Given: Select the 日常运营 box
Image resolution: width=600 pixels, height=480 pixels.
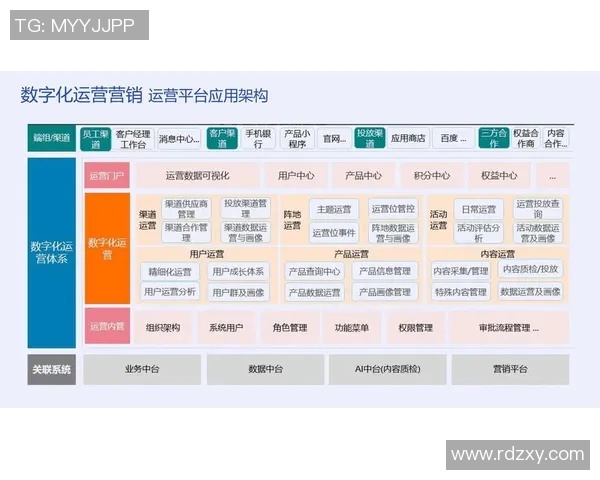Looking at the screenshot, I should pos(478,209).
